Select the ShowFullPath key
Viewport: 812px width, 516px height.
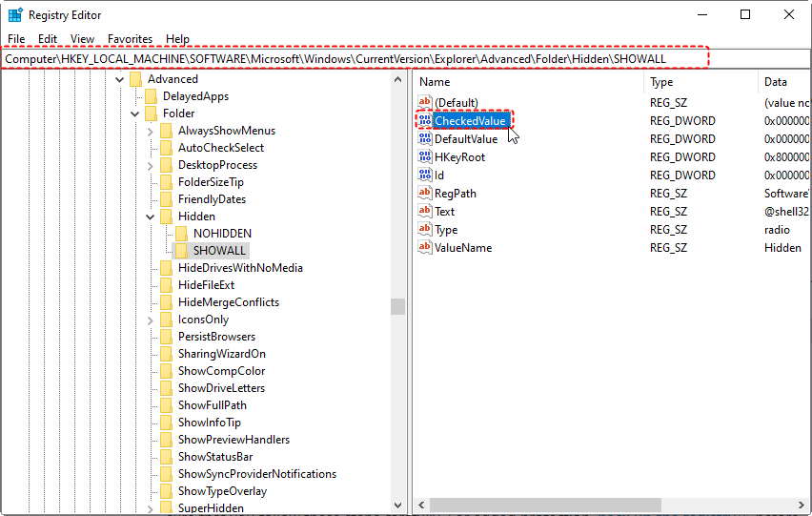213,404
